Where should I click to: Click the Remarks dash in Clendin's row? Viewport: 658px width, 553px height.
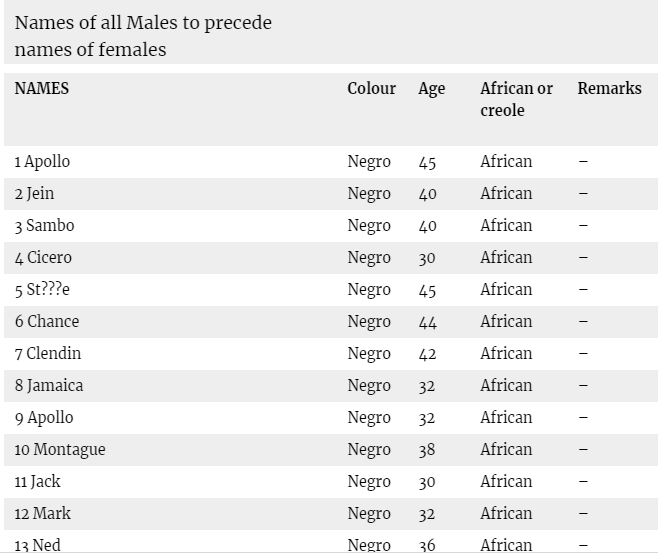[583, 354]
